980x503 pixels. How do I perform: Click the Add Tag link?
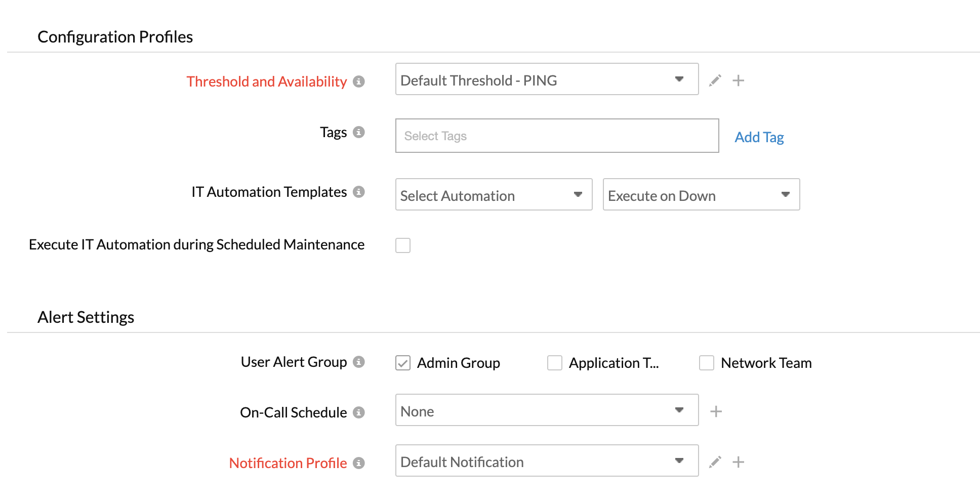tap(759, 137)
